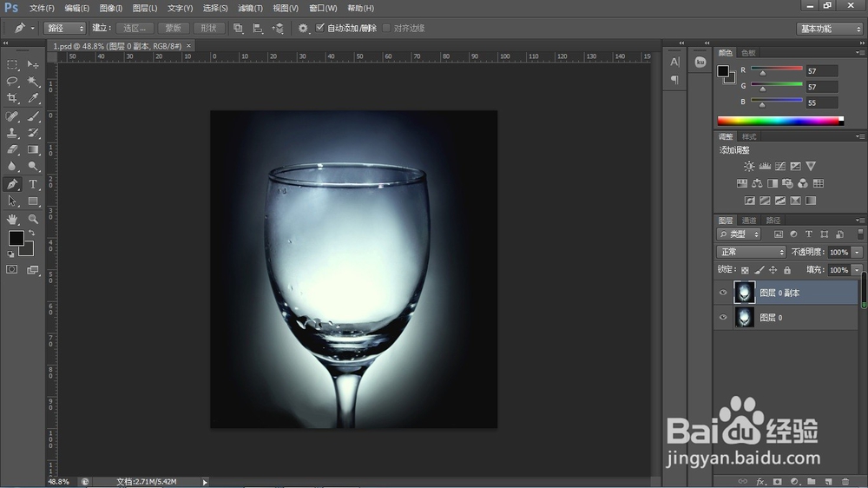Open the 文件(F) menu
The height and width of the screenshot is (488, 868).
click(42, 9)
